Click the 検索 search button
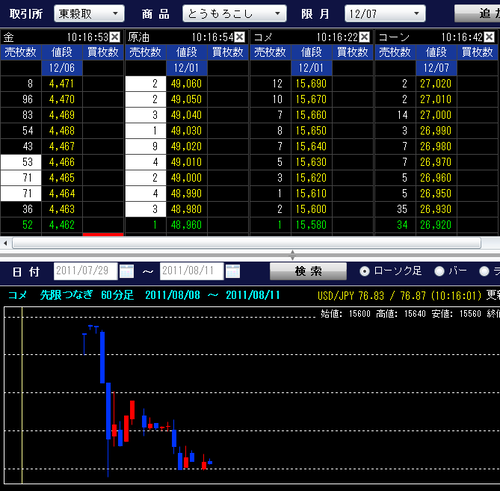Screen dimensions: 500x491 pyautogui.click(x=308, y=271)
